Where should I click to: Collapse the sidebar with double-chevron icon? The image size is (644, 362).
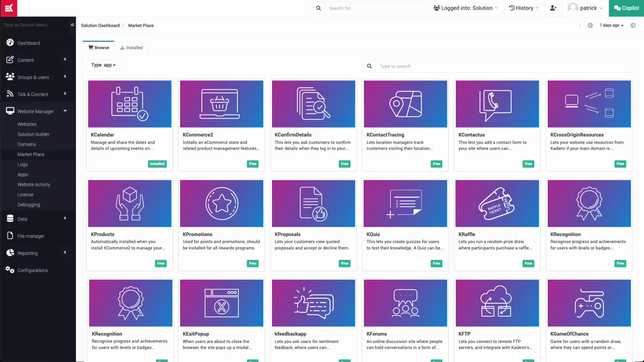72,25
